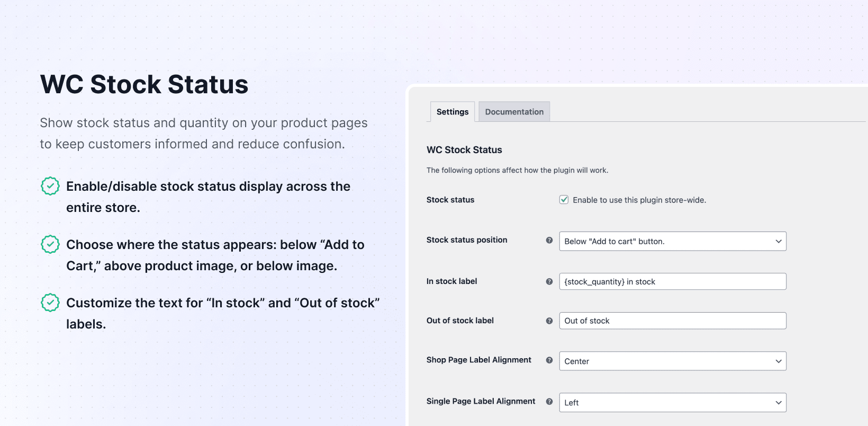The height and width of the screenshot is (426, 868).
Task: Click help icon beside Stock status position
Action: (x=549, y=240)
